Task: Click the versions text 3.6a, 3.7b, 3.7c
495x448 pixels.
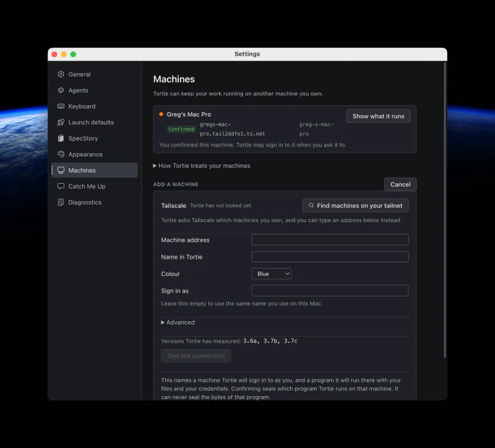Action: pyautogui.click(x=270, y=341)
